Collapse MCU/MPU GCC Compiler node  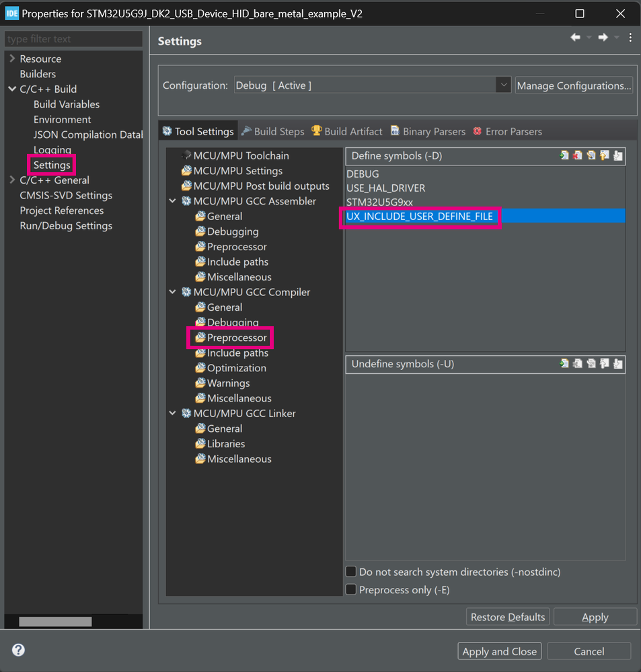[173, 292]
